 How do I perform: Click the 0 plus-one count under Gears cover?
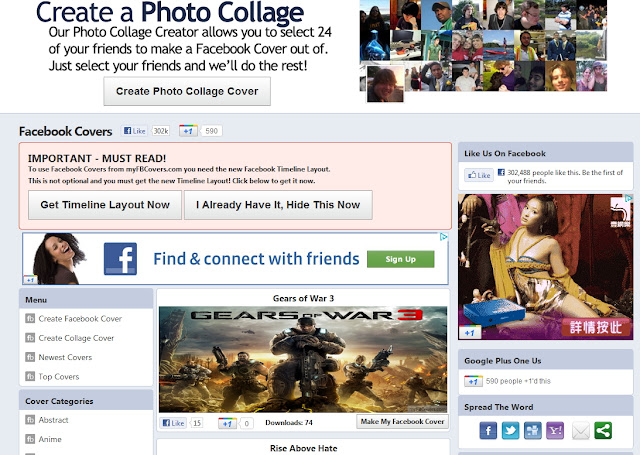click(247, 423)
